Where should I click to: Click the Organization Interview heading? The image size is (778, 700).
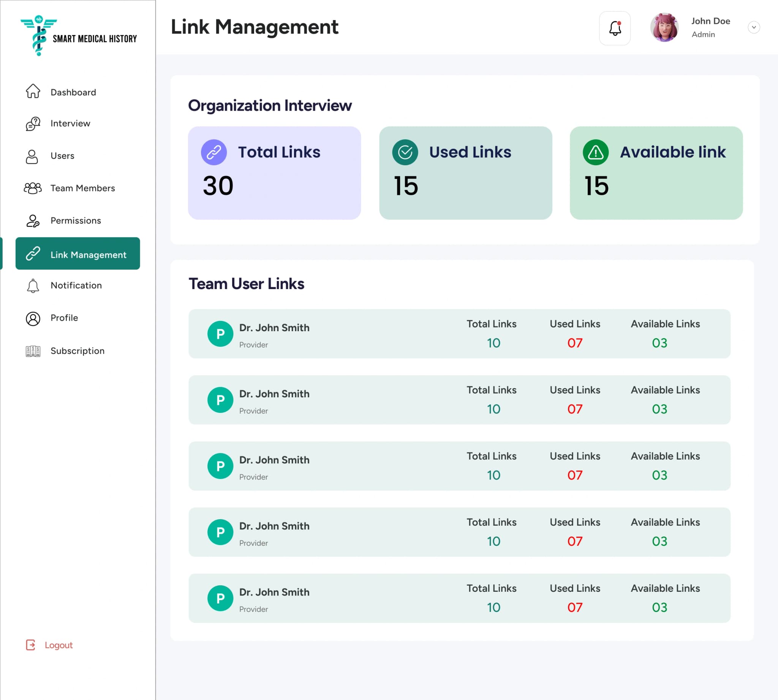[x=270, y=106]
